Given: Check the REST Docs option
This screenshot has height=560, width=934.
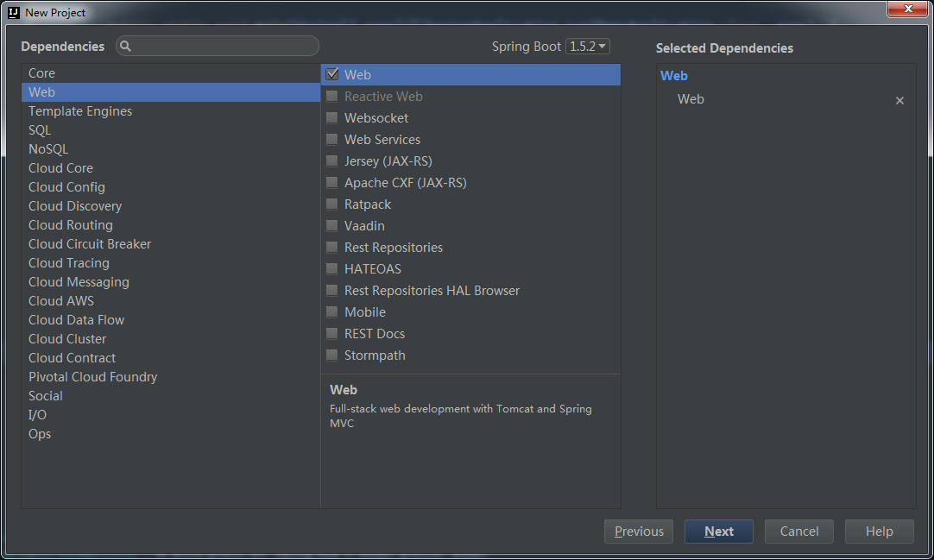Looking at the screenshot, I should click(332, 333).
